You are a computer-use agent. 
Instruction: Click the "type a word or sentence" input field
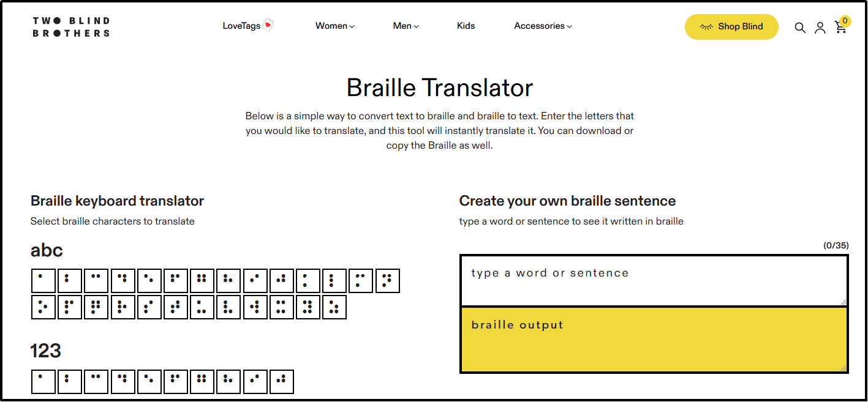(x=652, y=280)
